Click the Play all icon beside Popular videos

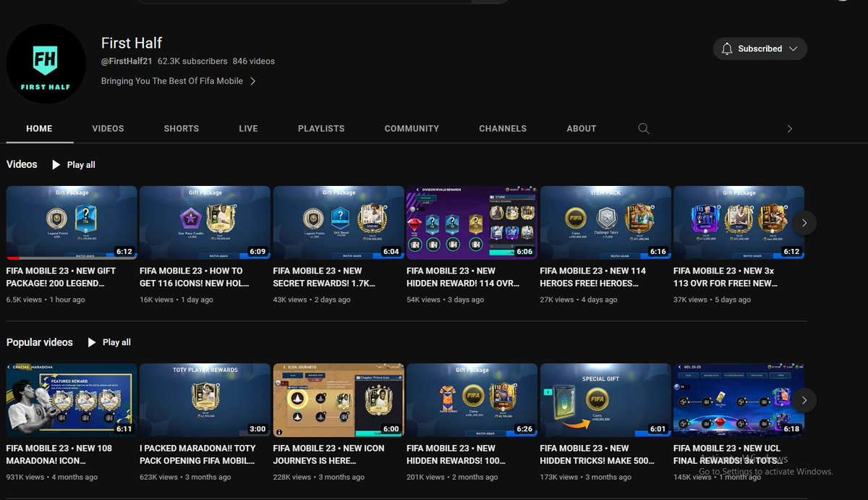pyautogui.click(x=92, y=342)
